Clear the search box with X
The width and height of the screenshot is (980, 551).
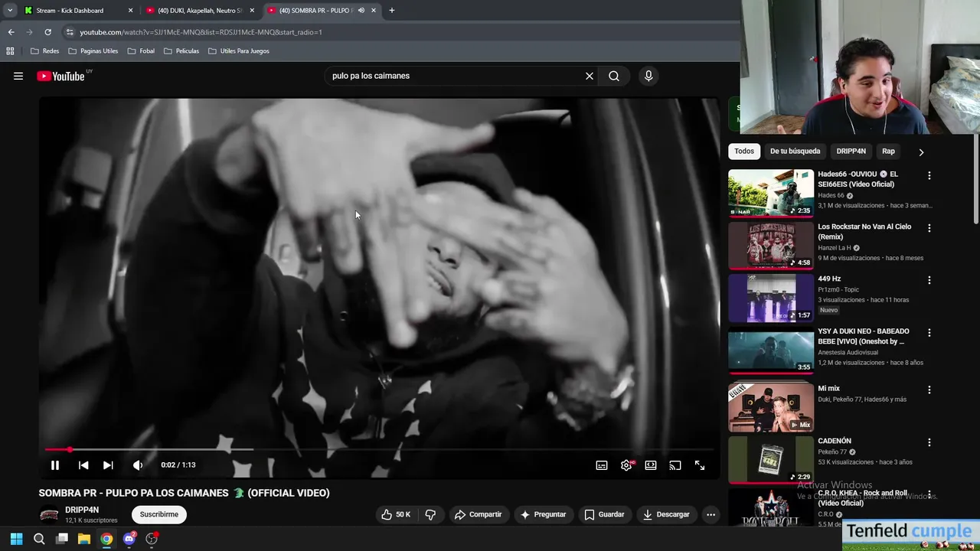pos(590,76)
